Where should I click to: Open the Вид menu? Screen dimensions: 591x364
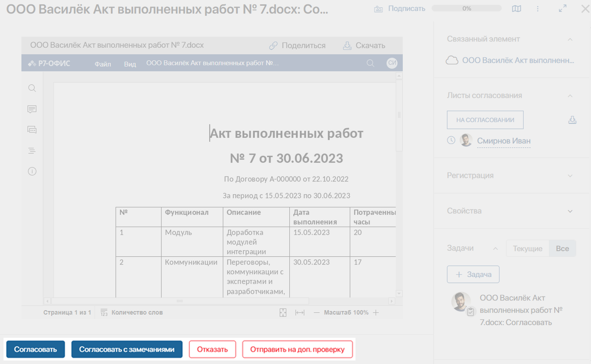130,64
